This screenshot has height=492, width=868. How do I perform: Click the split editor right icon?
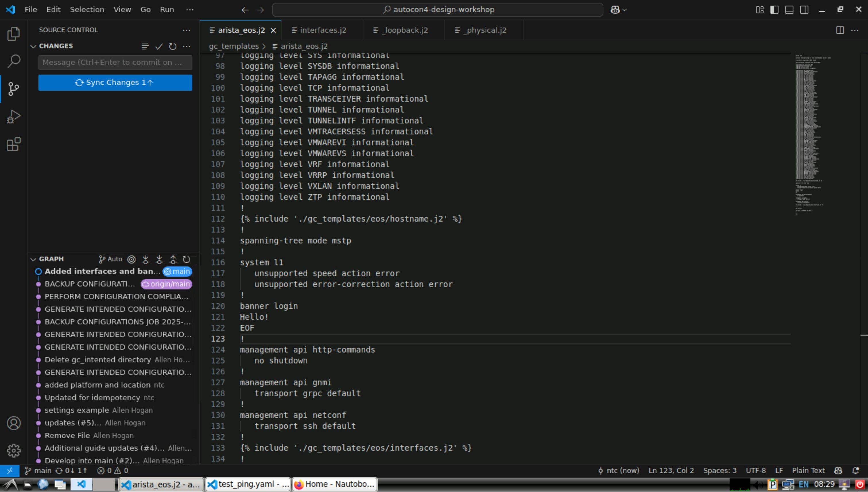click(x=840, y=30)
